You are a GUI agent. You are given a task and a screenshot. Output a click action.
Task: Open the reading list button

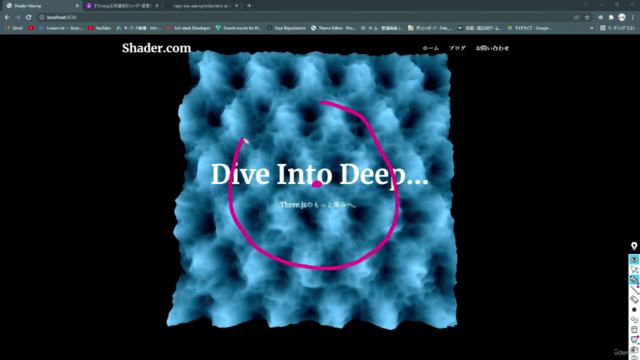click(x=617, y=28)
